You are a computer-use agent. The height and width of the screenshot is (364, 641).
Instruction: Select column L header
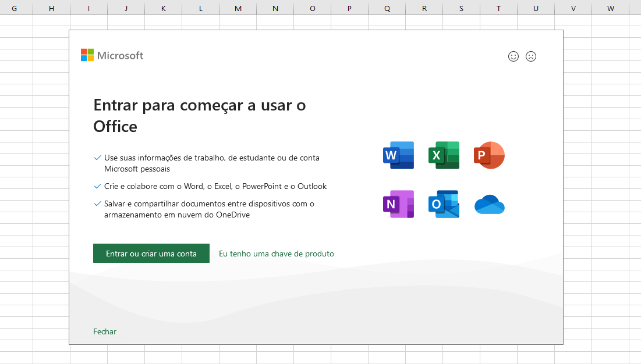[x=200, y=8]
